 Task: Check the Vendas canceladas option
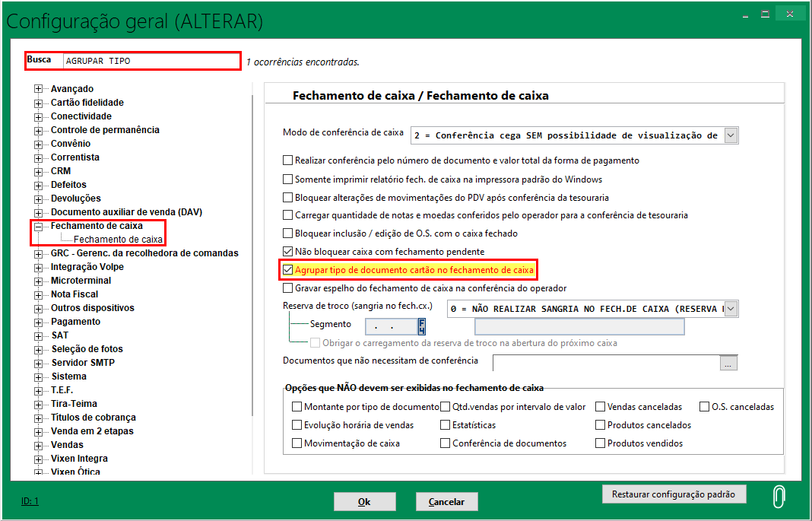click(600, 407)
